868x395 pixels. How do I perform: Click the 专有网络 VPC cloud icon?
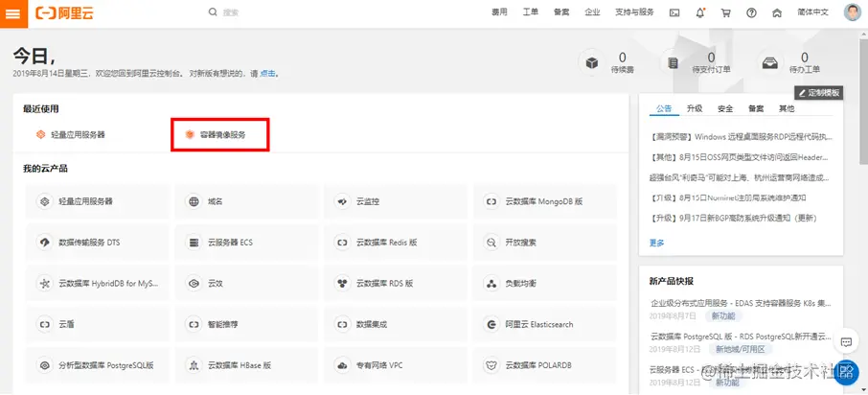point(343,365)
